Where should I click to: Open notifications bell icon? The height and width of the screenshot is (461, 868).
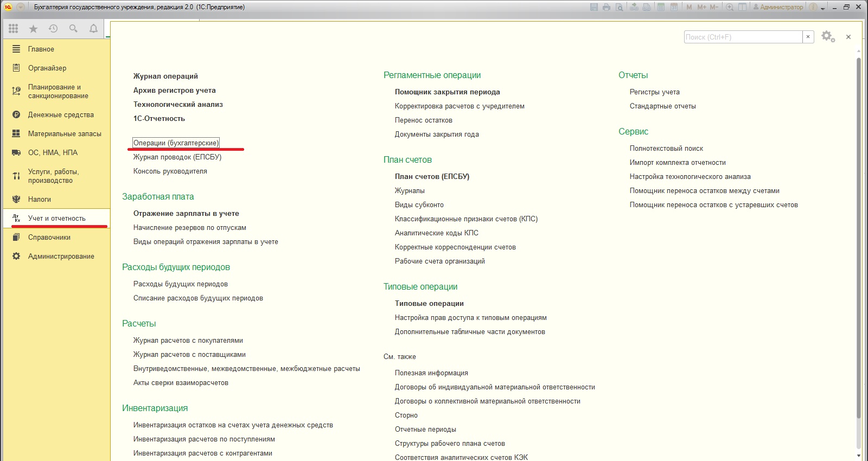[93, 29]
